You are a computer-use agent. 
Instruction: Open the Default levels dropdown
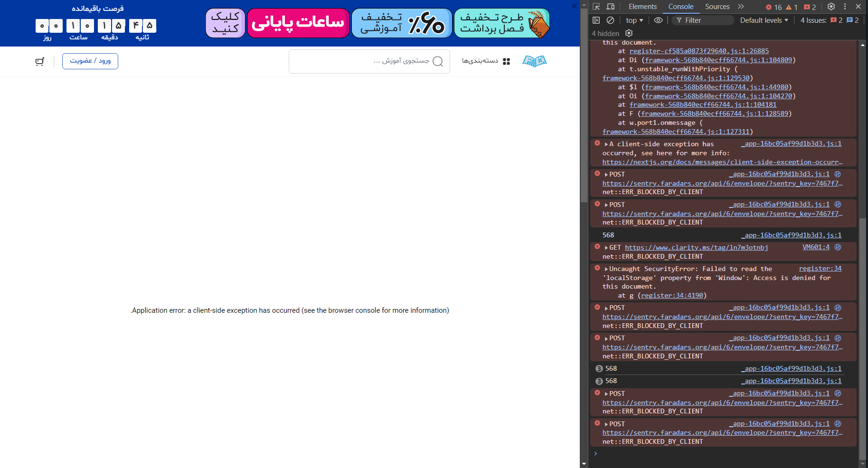(x=764, y=20)
